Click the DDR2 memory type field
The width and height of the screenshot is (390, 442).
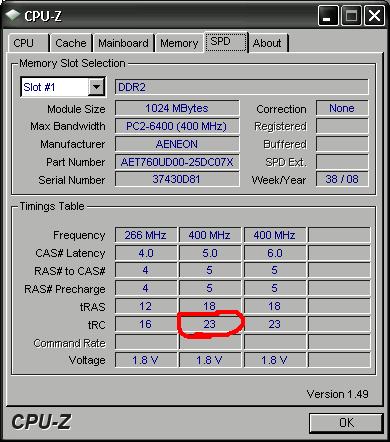pyautogui.click(x=242, y=87)
